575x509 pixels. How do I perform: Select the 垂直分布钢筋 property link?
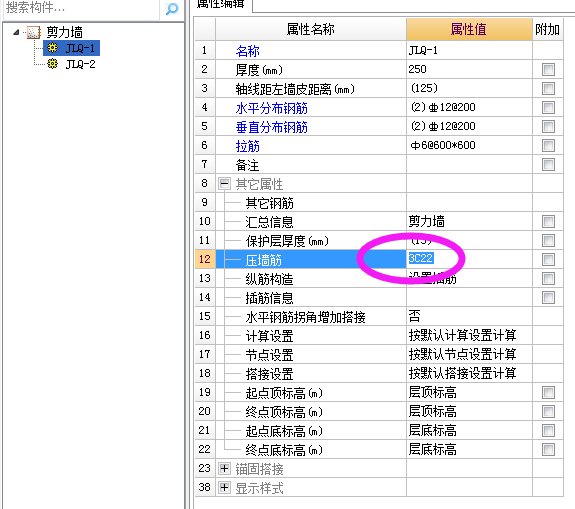[271, 127]
